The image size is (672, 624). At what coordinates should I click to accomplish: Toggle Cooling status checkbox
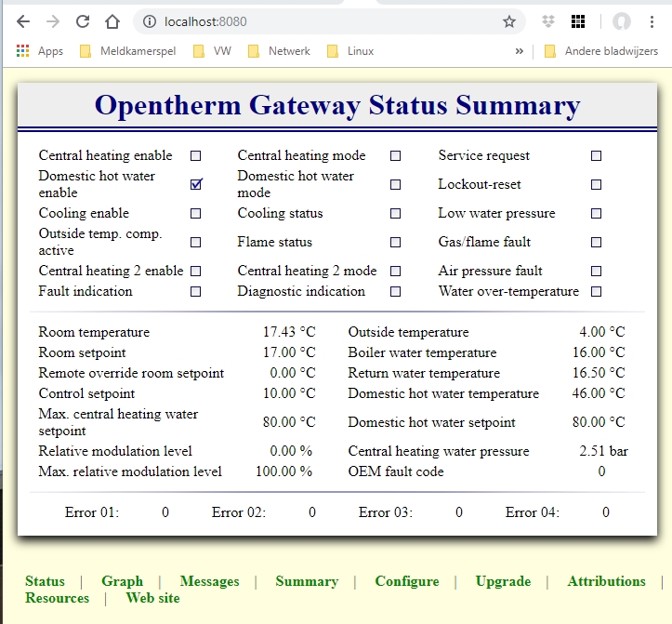[396, 214]
